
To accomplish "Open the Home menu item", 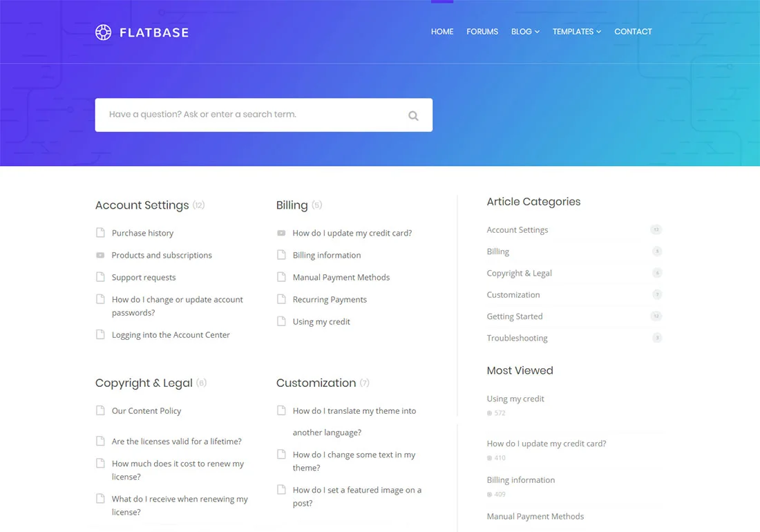I will 442,32.
